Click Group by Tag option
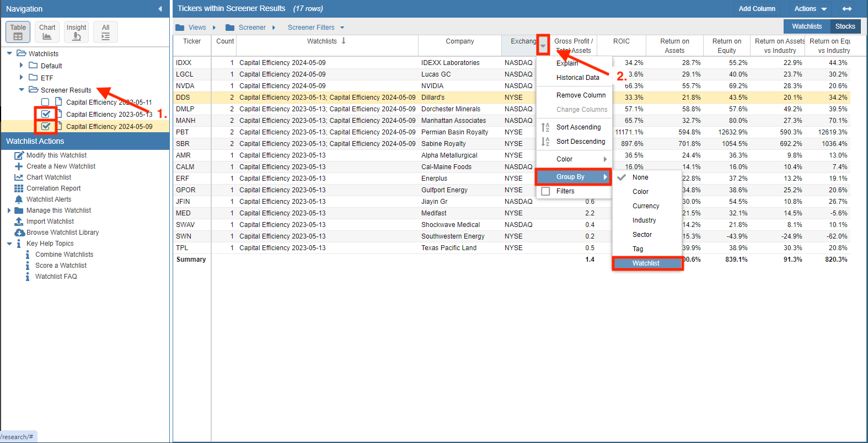The width and height of the screenshot is (868, 443). click(647, 249)
